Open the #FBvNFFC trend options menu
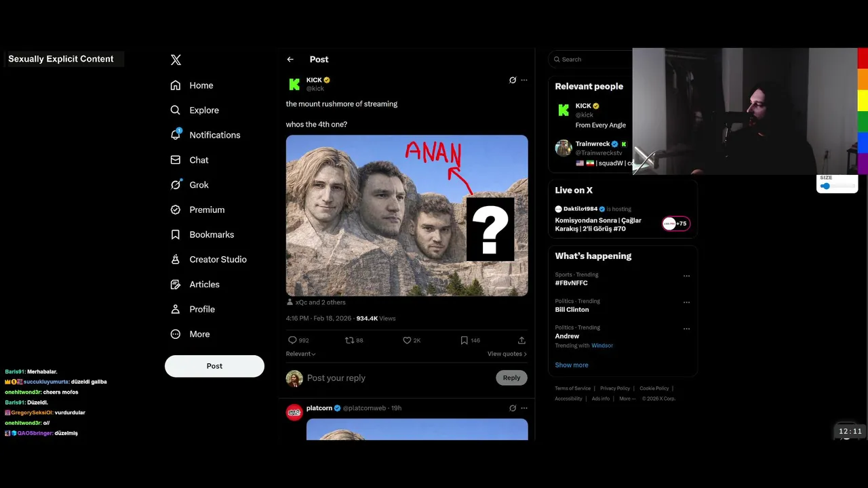Screen dimensions: 868x488 click(686, 276)
